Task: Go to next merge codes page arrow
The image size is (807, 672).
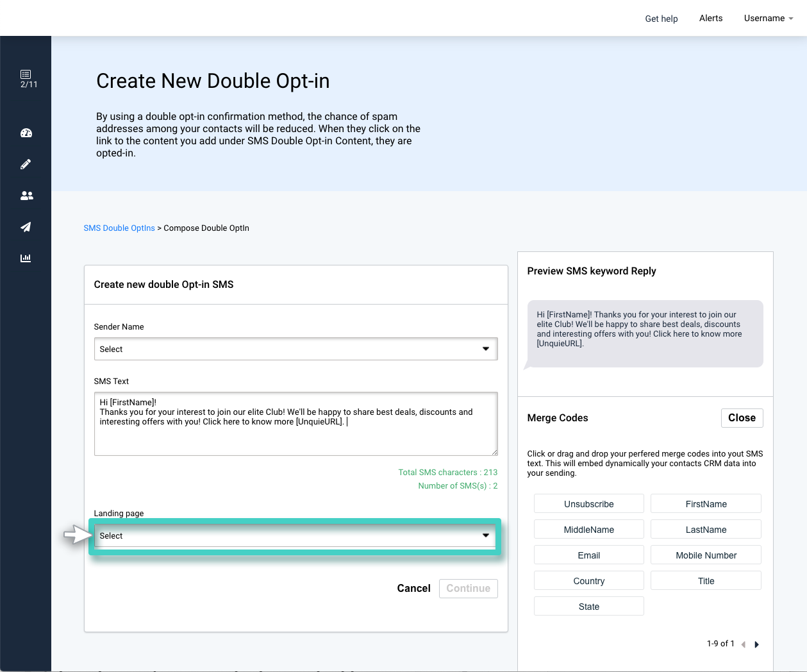Action: [x=757, y=644]
